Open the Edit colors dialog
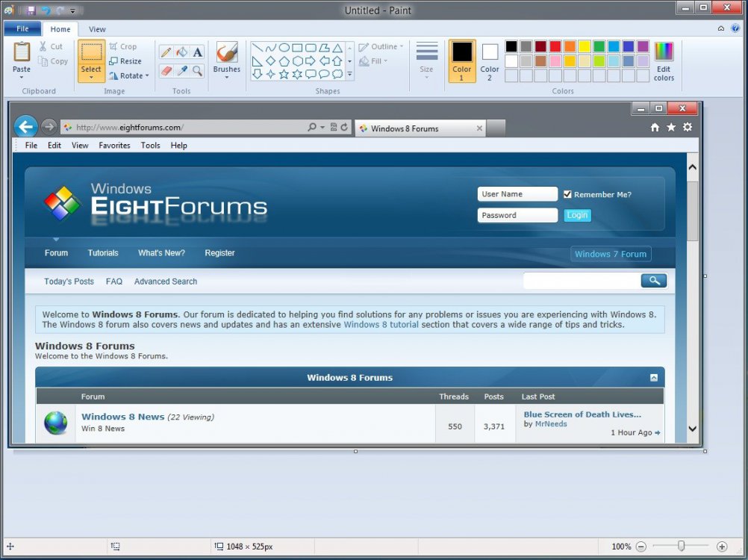 tap(664, 60)
